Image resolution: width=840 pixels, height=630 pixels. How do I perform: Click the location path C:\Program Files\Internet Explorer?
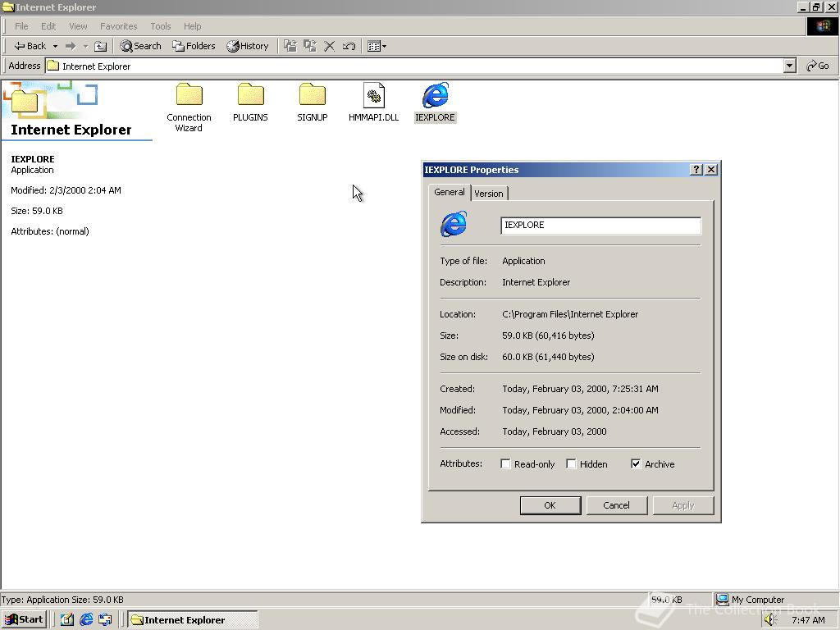click(x=570, y=314)
